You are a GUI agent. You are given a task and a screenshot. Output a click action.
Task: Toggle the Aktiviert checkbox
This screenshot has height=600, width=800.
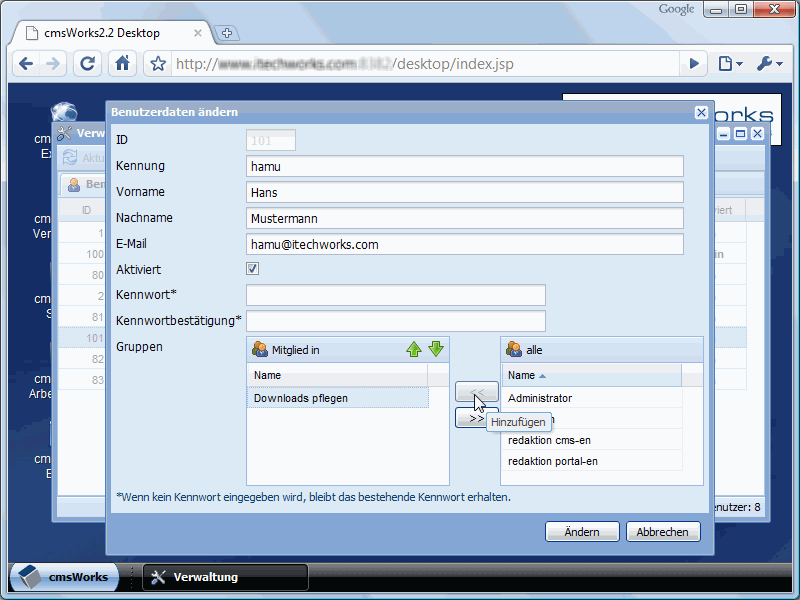[x=253, y=269]
